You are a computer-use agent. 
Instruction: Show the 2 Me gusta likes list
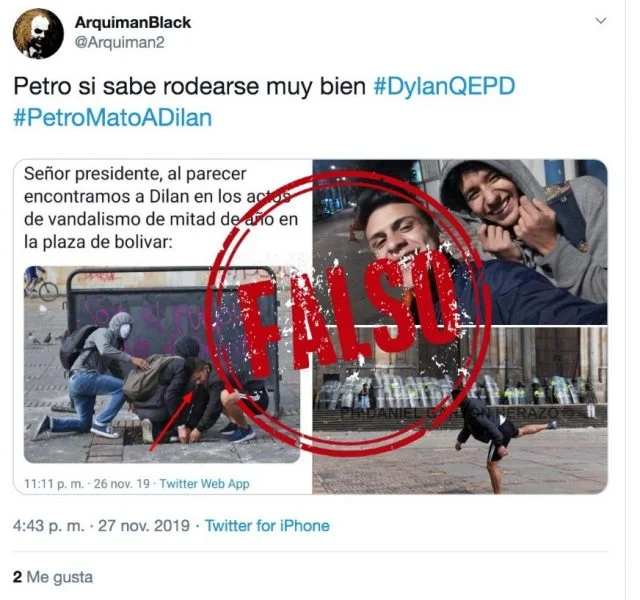tap(53, 577)
